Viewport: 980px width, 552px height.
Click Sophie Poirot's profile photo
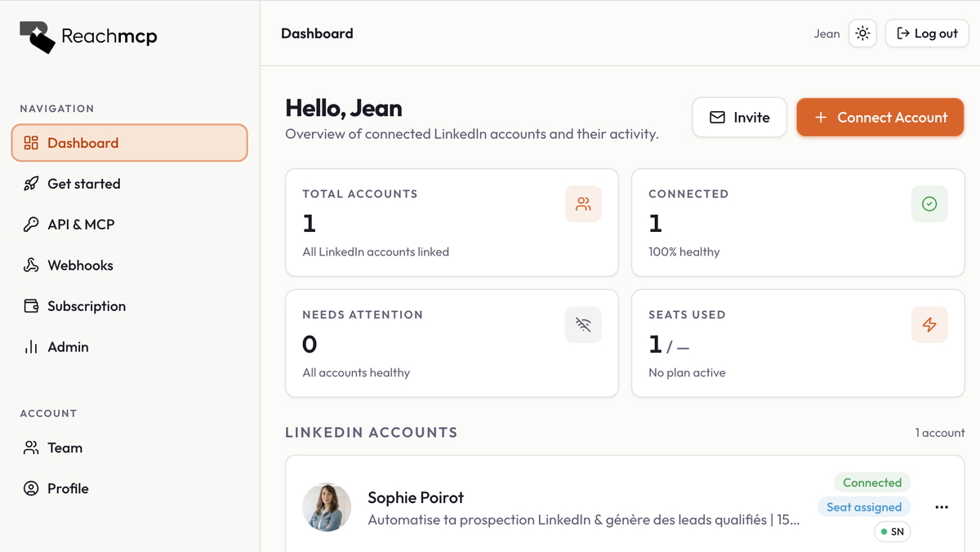[327, 507]
